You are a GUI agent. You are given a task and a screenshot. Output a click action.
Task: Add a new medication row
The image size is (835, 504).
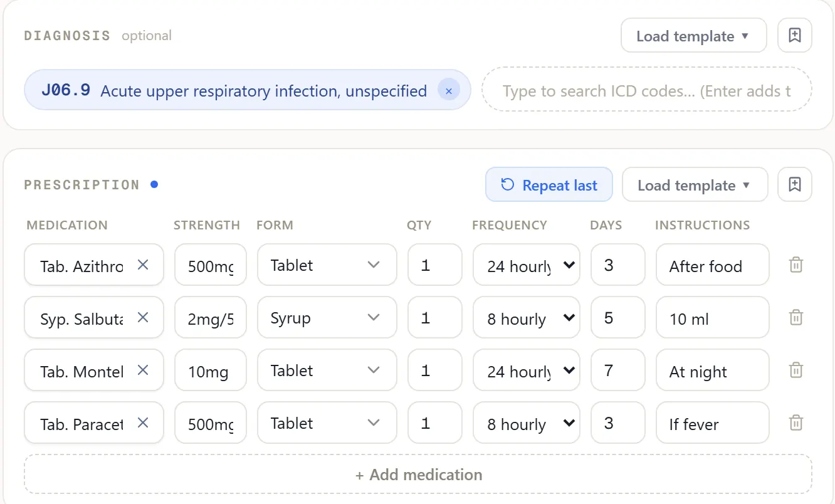pos(418,475)
